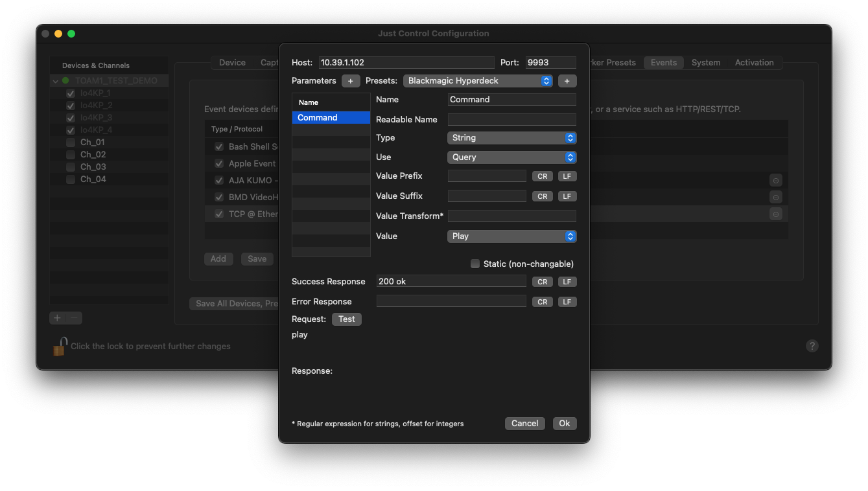Open options icon for BMD VideoHub row
Screen dimensions: 868x491
[776, 197]
